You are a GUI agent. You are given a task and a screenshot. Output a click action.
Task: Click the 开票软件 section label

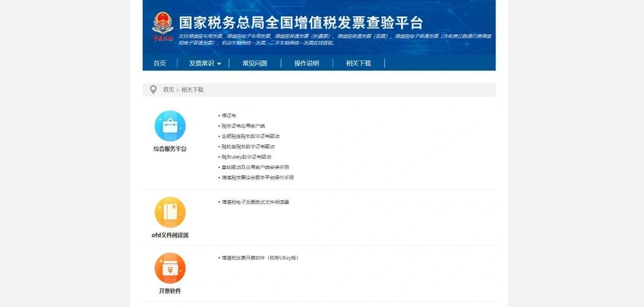(170, 291)
